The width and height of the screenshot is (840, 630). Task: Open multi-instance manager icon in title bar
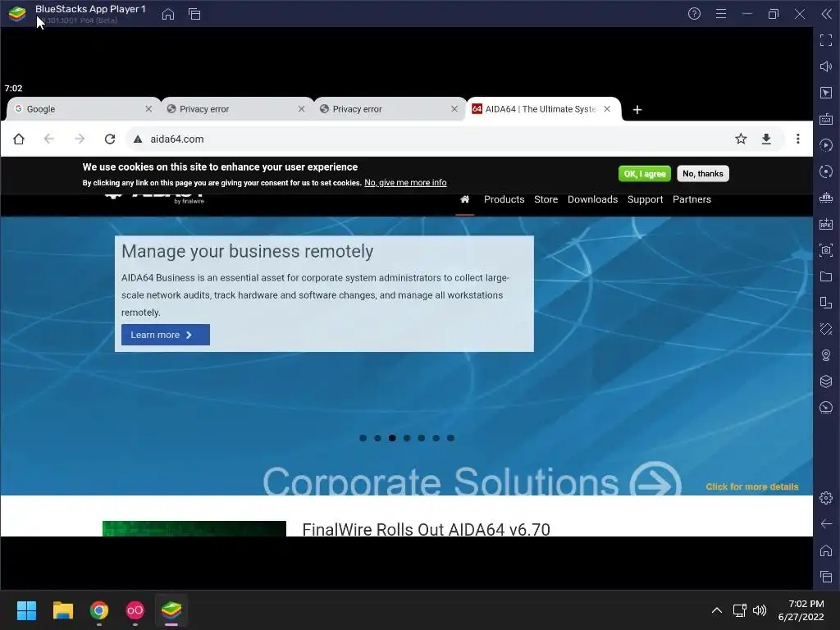coord(194,14)
